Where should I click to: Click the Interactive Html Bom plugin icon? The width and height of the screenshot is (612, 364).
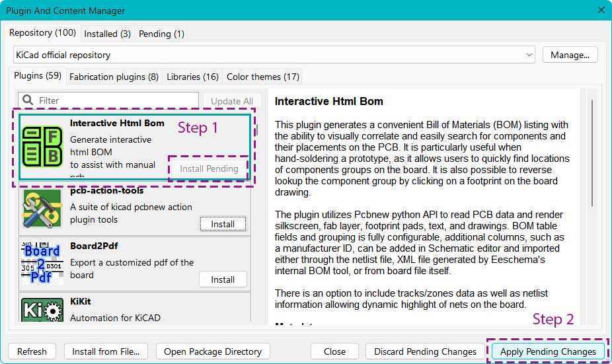[42, 146]
